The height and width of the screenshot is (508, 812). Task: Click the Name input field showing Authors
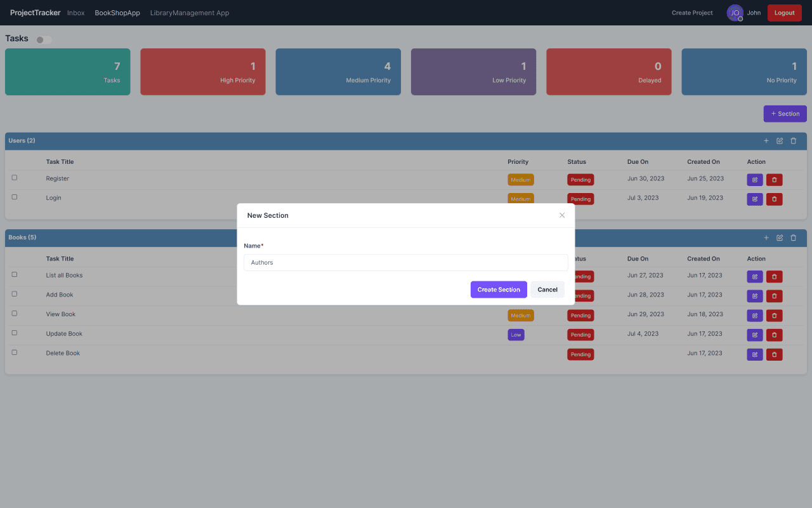[x=406, y=262]
